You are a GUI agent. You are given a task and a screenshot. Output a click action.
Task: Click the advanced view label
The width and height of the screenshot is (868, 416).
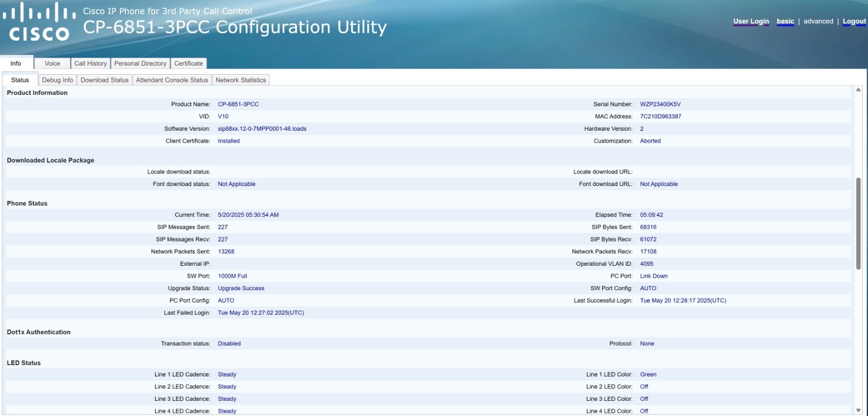[x=818, y=21]
